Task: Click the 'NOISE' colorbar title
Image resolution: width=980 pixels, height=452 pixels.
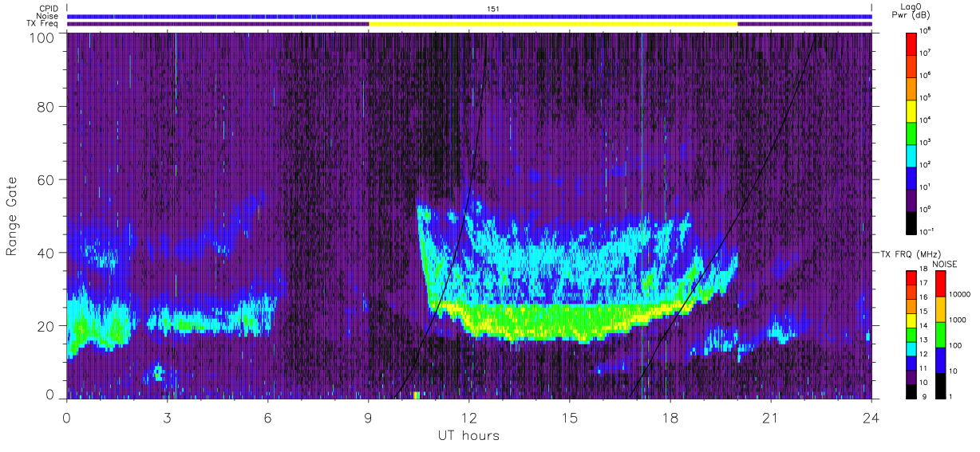Action: pyautogui.click(x=945, y=263)
